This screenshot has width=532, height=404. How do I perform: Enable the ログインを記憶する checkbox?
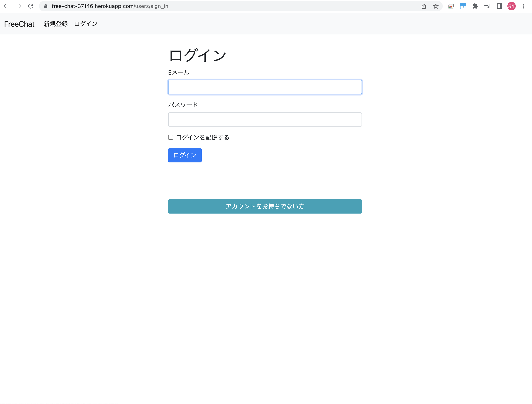coord(170,137)
